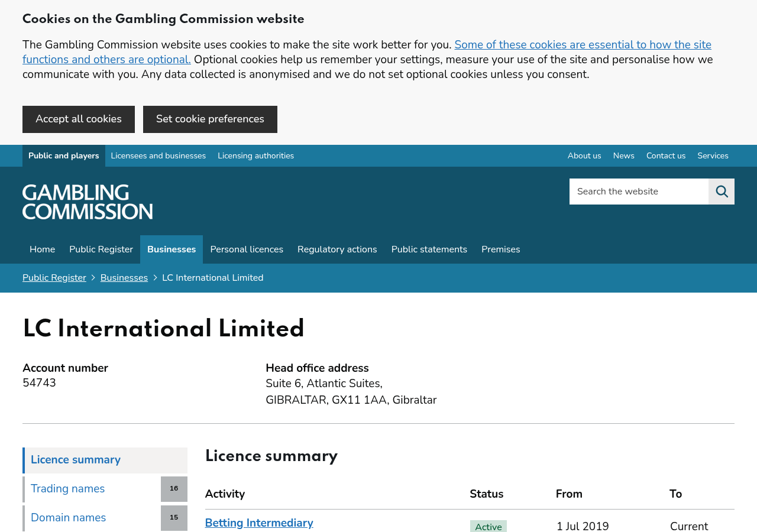The height and width of the screenshot is (532, 757).
Task: Click the 'Current' value in To column
Action: point(689,526)
